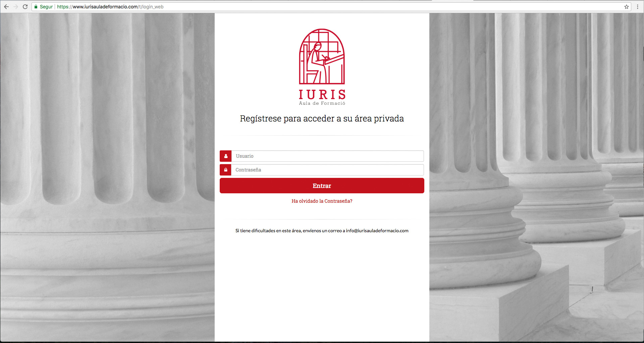Click the green secure padlock icon

36,7
